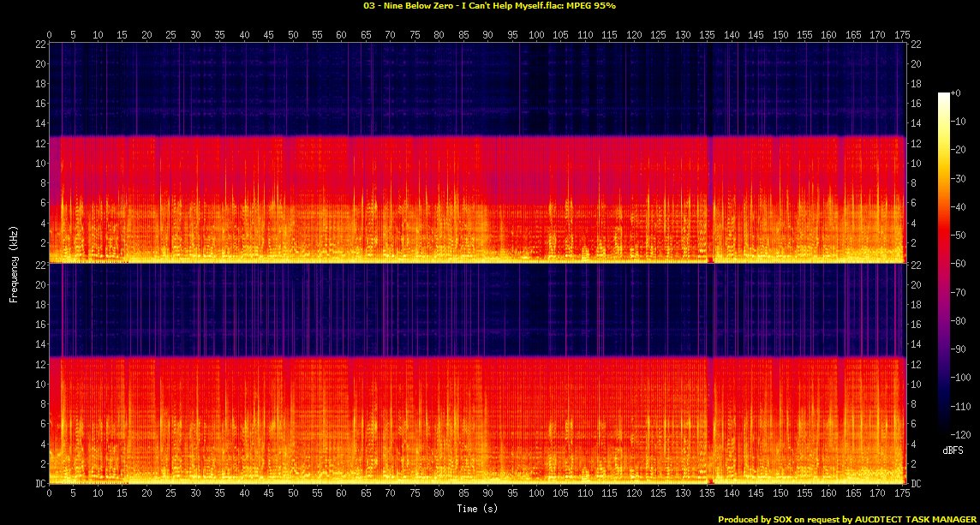The width and height of the screenshot is (980, 525).
Task: Click the 50 second tick on the bottom time axis
Action: 293,494
